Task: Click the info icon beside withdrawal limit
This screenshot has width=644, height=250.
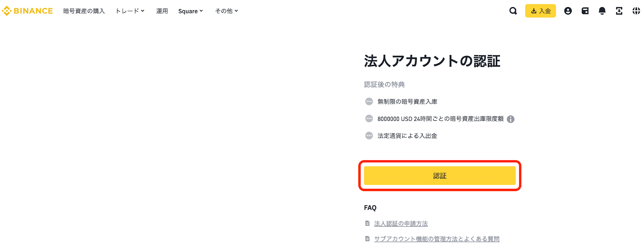Action: (x=510, y=119)
